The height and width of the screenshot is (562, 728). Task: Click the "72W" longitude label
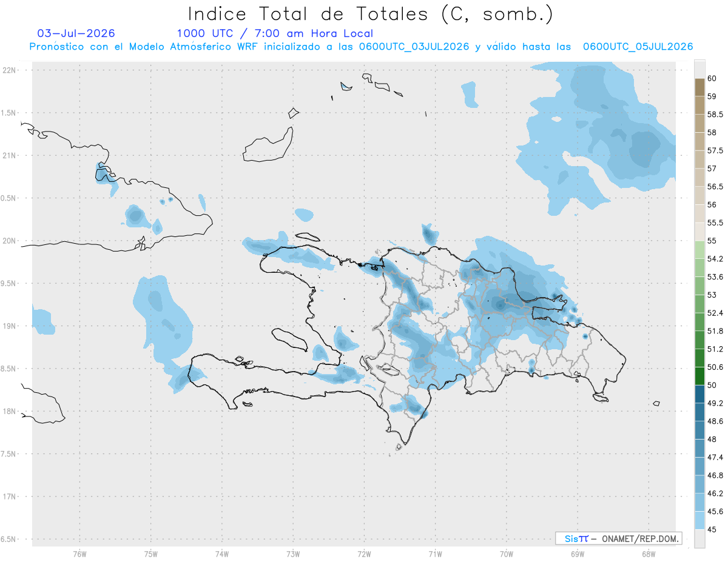364,554
